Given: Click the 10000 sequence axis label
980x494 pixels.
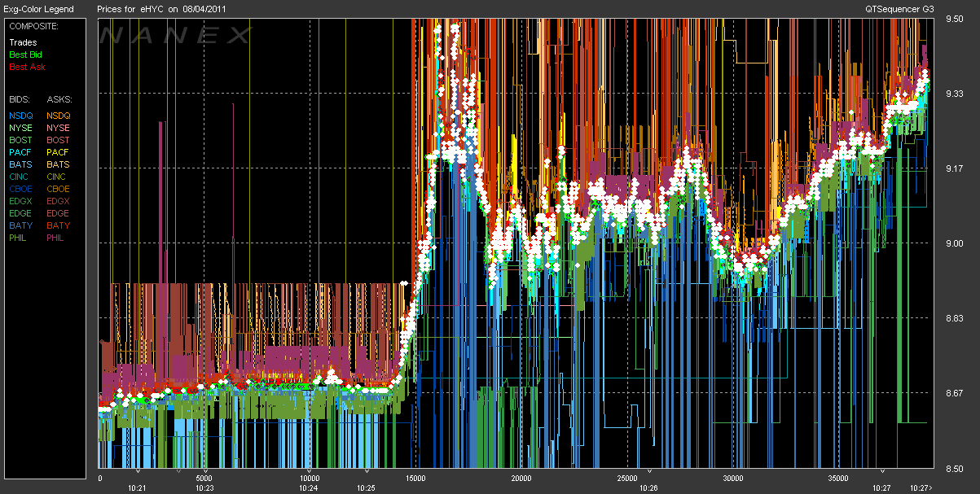Looking at the screenshot, I should tap(310, 479).
